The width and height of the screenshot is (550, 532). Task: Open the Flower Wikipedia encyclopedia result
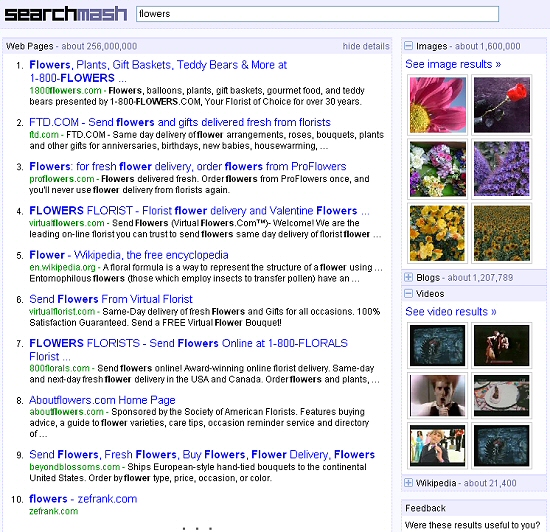click(129, 255)
